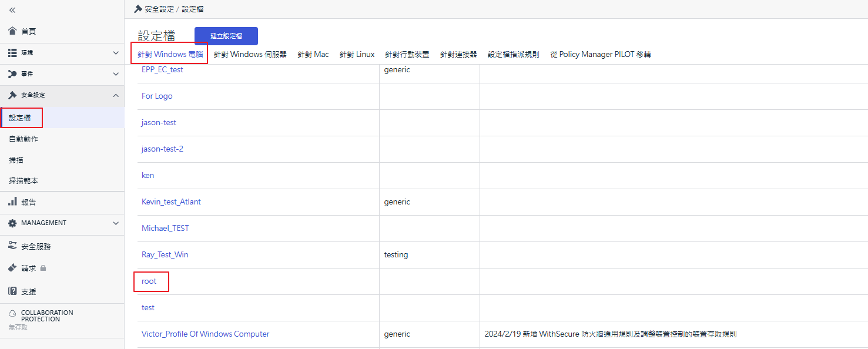Click the testing label in Ray_Test_Win row
The width and height of the screenshot is (868, 349).
396,254
